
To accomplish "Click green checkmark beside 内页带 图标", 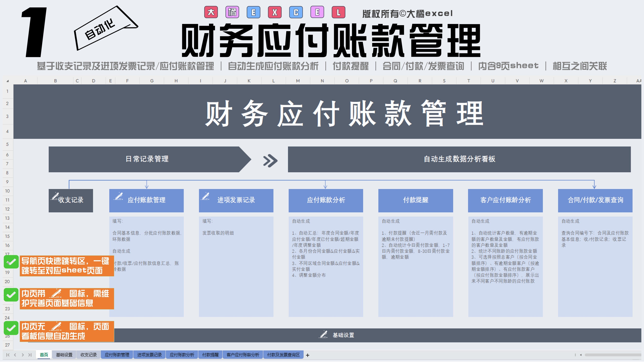I will click(11, 295).
